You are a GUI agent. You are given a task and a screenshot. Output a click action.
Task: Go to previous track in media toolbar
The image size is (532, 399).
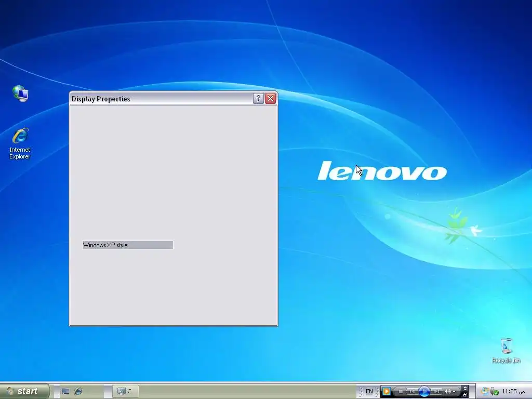(x=412, y=392)
